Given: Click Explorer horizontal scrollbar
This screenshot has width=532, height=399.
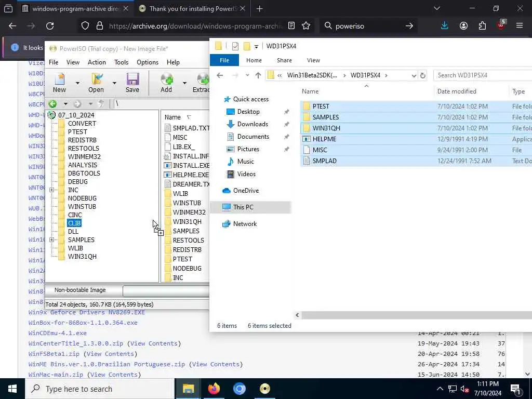Looking at the screenshot, I should 417,315.
